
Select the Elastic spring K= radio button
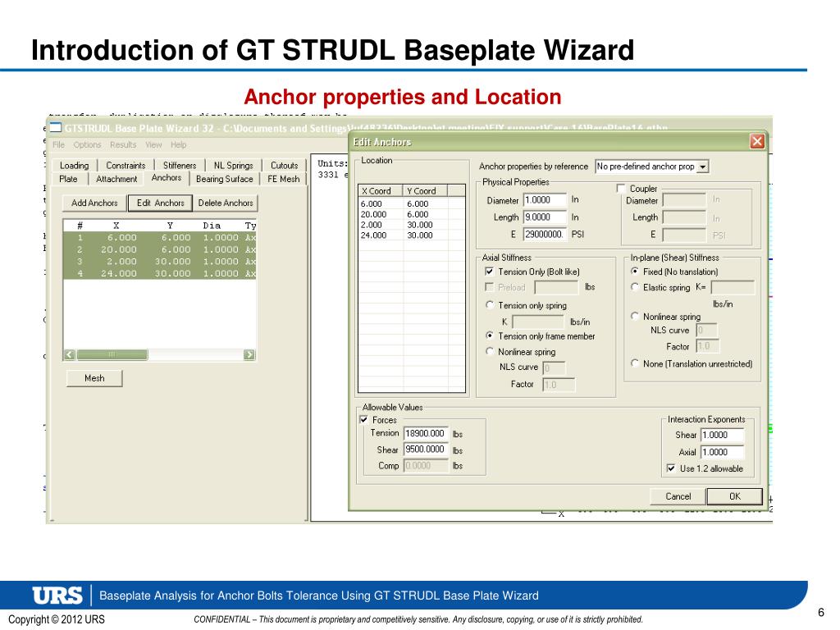pyautogui.click(x=635, y=287)
